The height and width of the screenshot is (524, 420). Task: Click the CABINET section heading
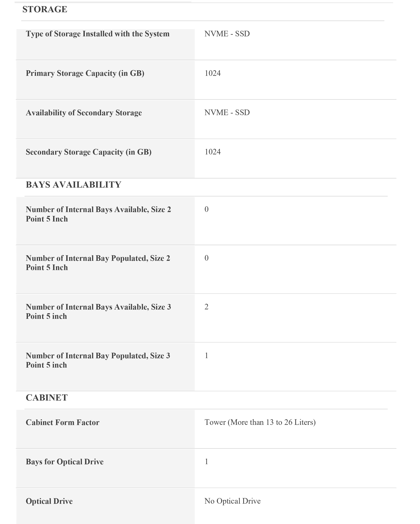coord(47,398)
